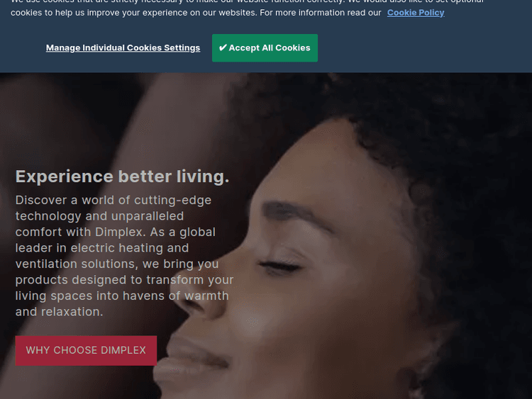The width and height of the screenshot is (532, 399).
Task: Click the woman's closed eye in hero image
Action: [x=280, y=266]
